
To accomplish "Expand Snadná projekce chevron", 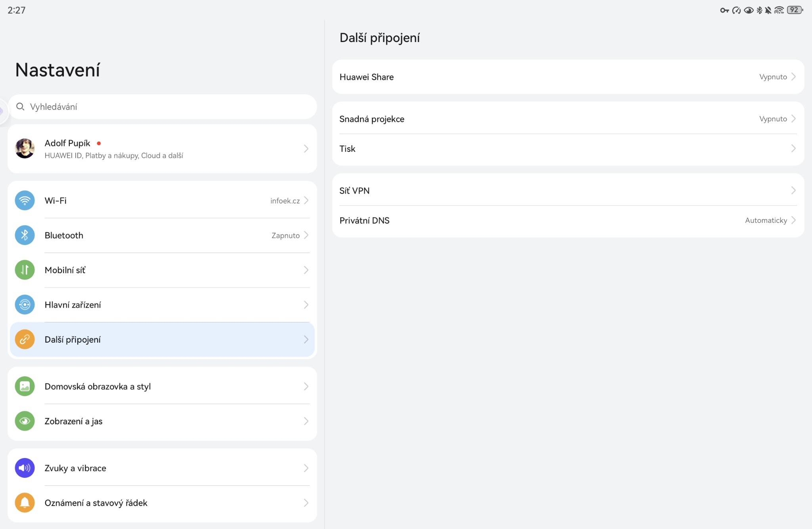I will click(x=793, y=119).
